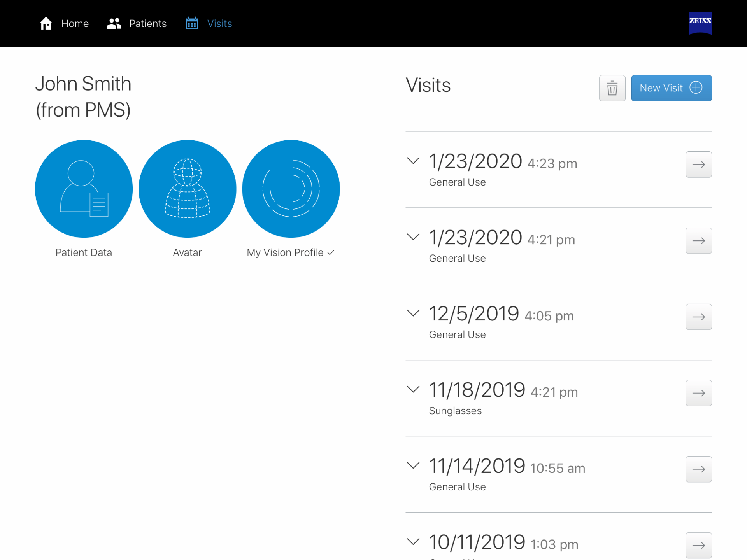Expand the 11/14/2019 10:55 am visit
This screenshot has width=747, height=560.
(413, 465)
